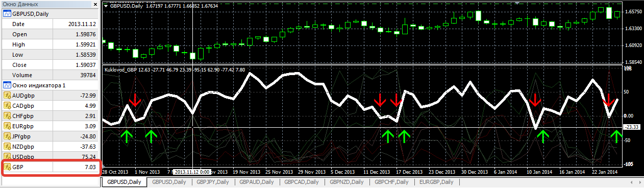Viewport: 644px width, 188px height.
Task: Click the chart icon beside GBPUSD,Daily header
Action: click(x=7, y=14)
